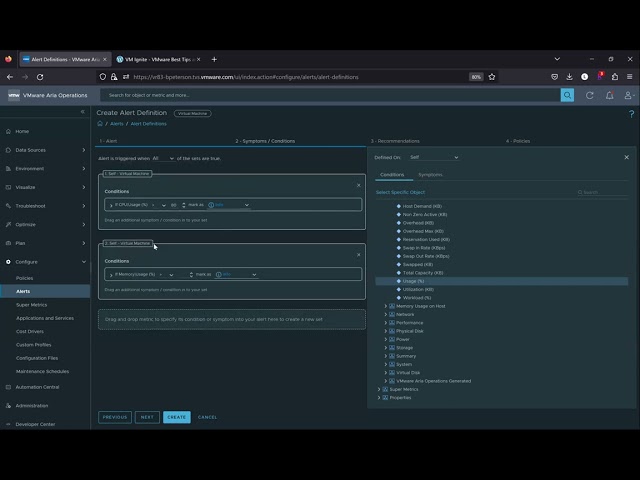Open the list all tabs dropdown
Viewport: 640px width, 480px height.
pyautogui.click(x=557, y=59)
